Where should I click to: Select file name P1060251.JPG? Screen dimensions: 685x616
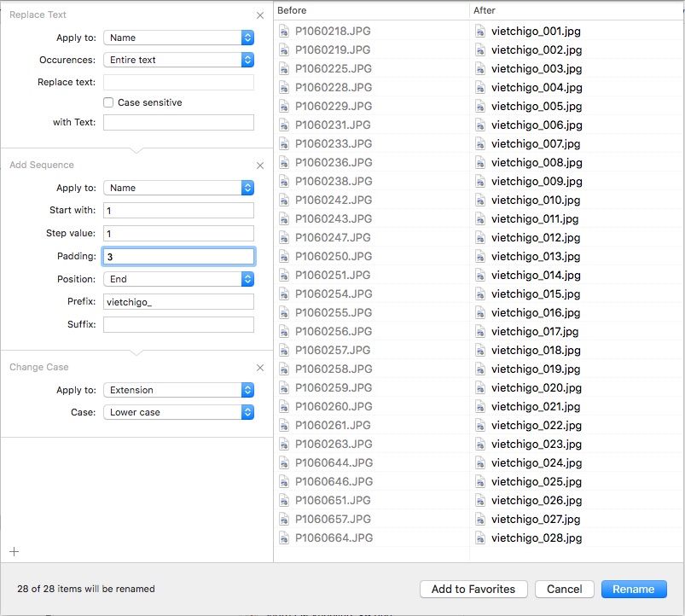point(333,276)
